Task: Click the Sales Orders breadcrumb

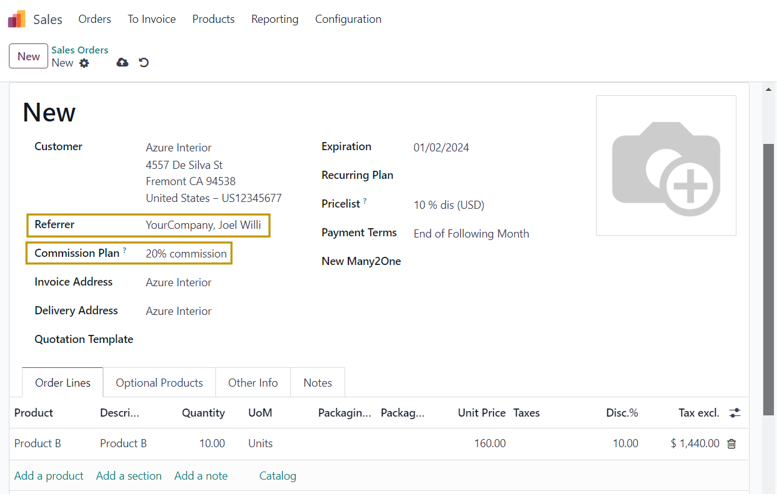Action: click(x=80, y=50)
